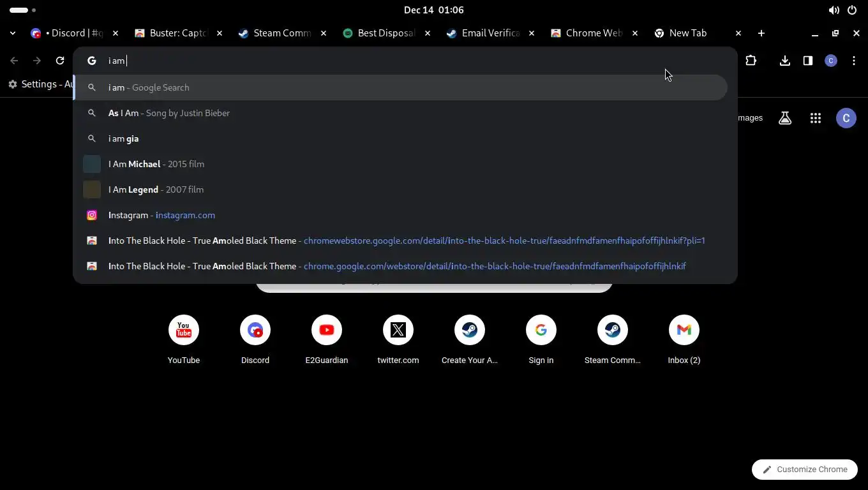Open the E2Guardian YouTube-icon shortcut

coord(327,340)
